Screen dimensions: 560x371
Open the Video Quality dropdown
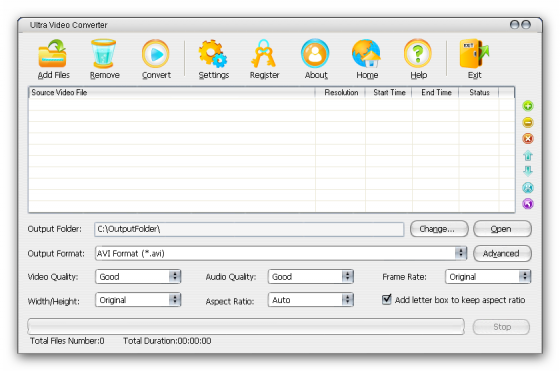point(175,276)
